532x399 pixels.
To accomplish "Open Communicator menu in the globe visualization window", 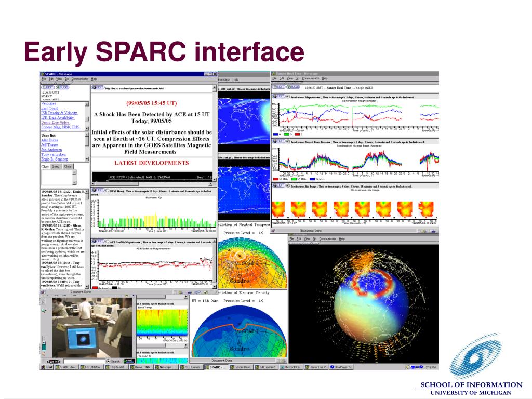I will [328, 239].
